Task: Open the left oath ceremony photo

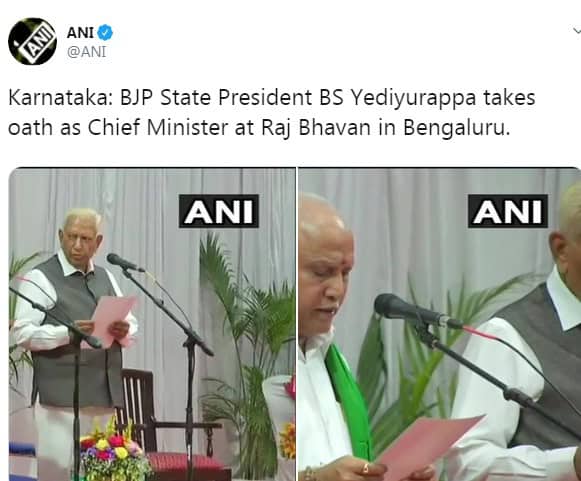Action: 152,324
